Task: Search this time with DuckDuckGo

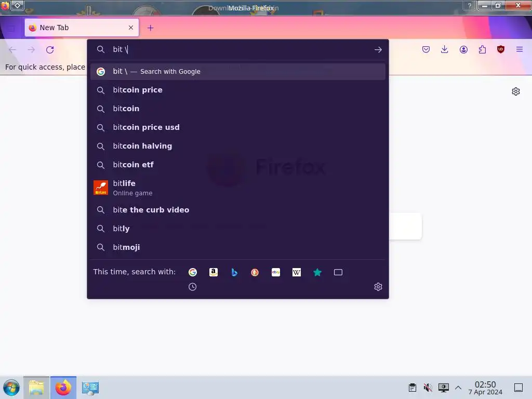Action: pyautogui.click(x=255, y=272)
